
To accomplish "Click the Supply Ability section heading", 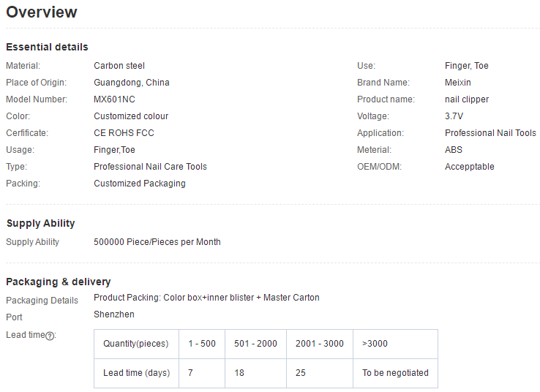I will coord(41,223).
